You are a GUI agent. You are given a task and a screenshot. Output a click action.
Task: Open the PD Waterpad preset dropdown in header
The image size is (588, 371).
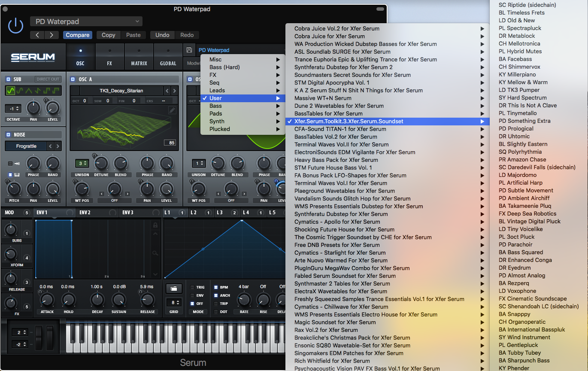point(86,21)
